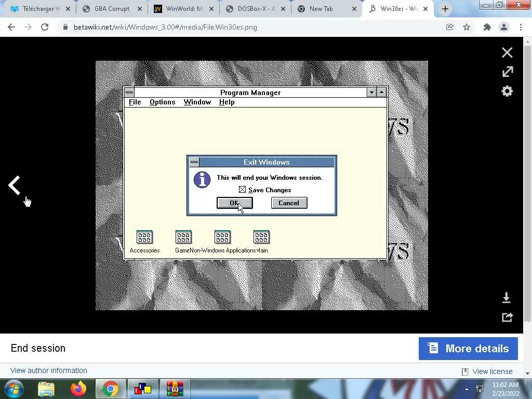Click More details button
The height and width of the screenshot is (399, 532).
click(468, 349)
